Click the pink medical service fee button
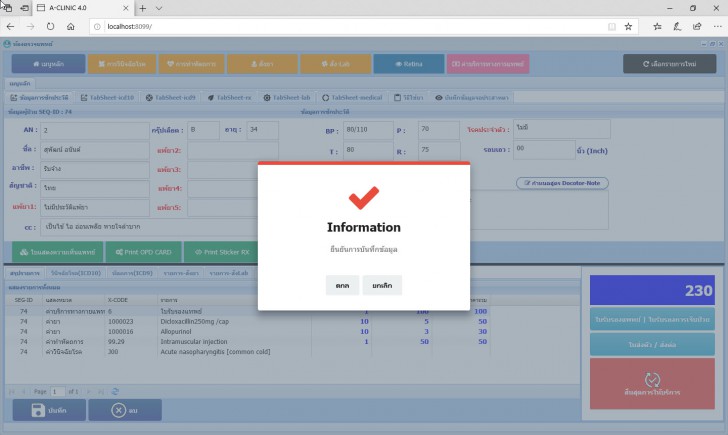Viewport: 728px width, 435px height. 488,64
